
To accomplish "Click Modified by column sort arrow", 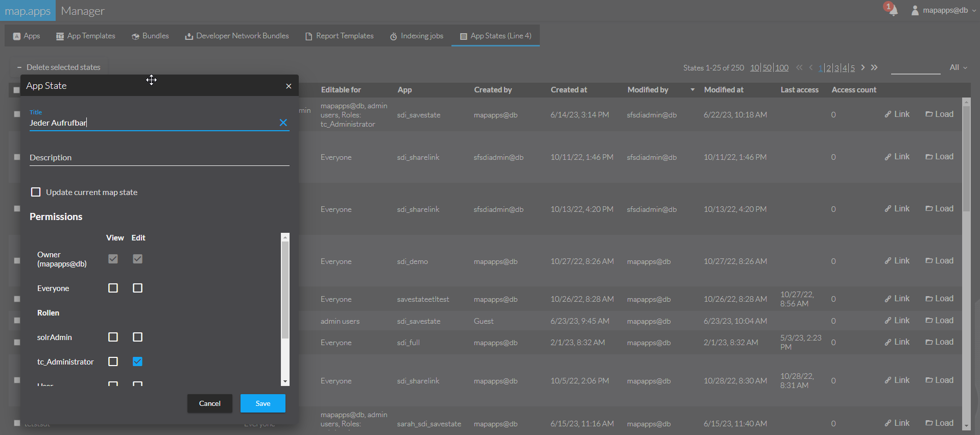I will (692, 90).
